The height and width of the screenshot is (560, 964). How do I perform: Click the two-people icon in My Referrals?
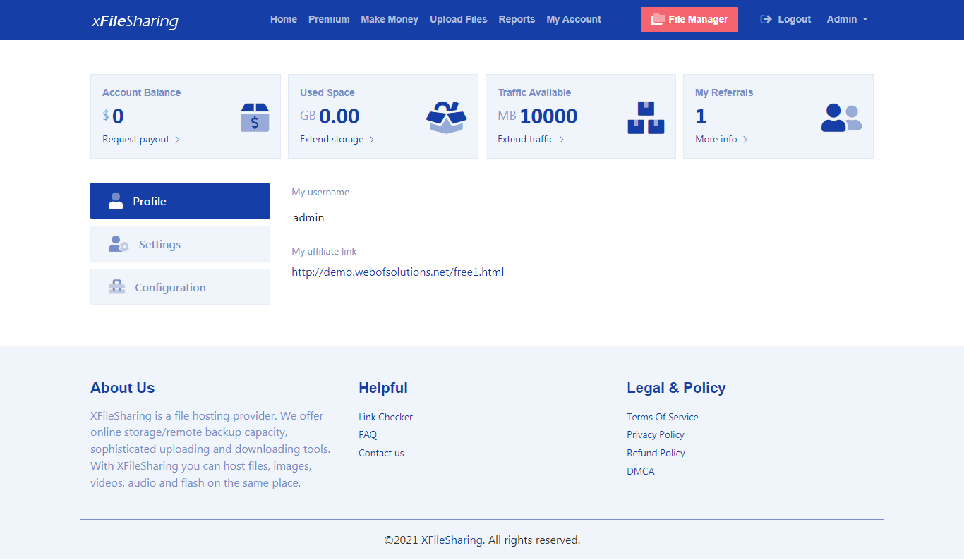coord(841,118)
